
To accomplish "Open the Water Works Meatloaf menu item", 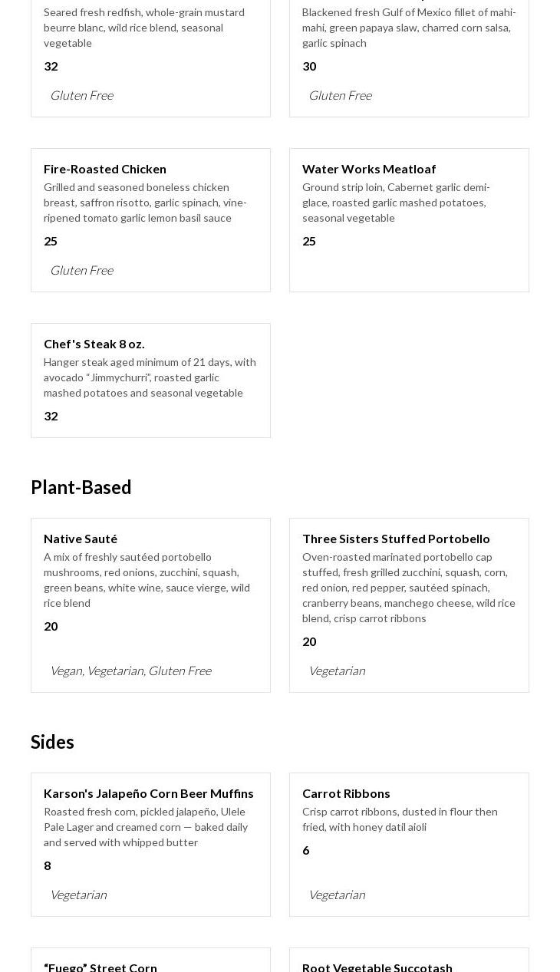I will point(369,169).
